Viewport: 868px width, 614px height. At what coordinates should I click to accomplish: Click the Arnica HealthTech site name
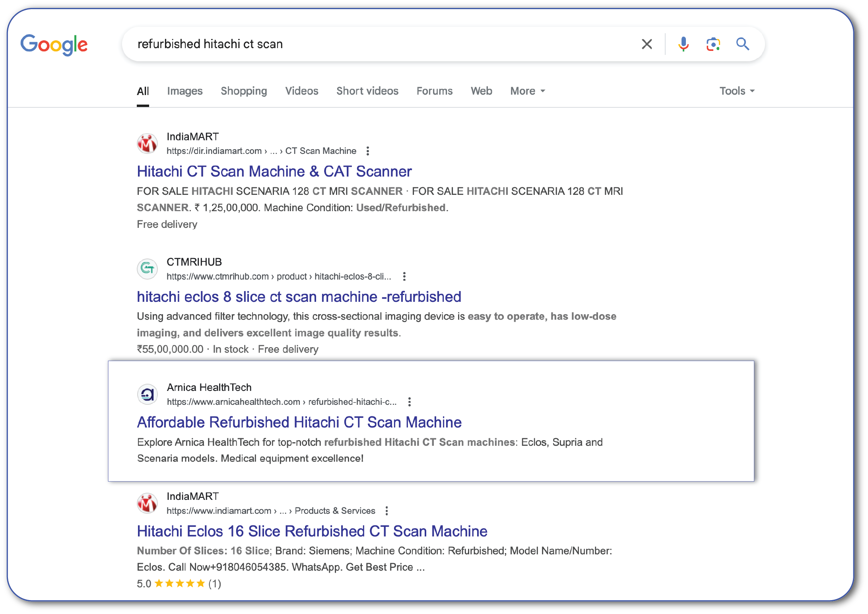[209, 388]
